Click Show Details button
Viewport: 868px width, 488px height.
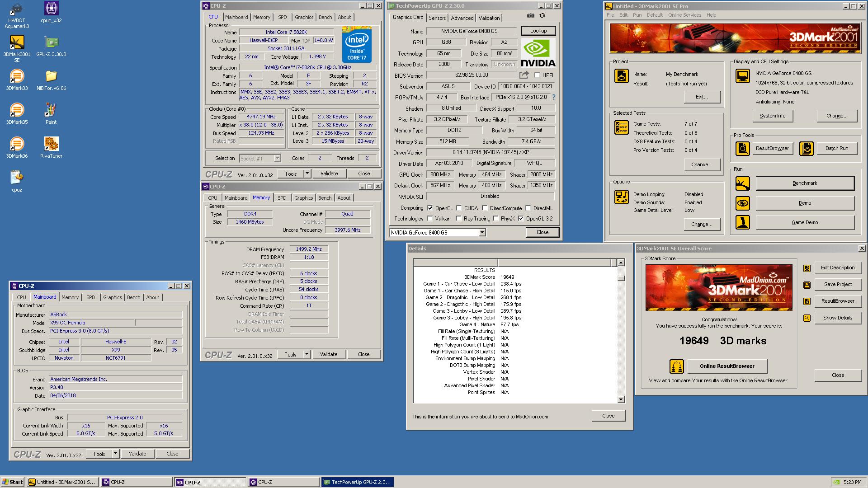[x=838, y=318]
